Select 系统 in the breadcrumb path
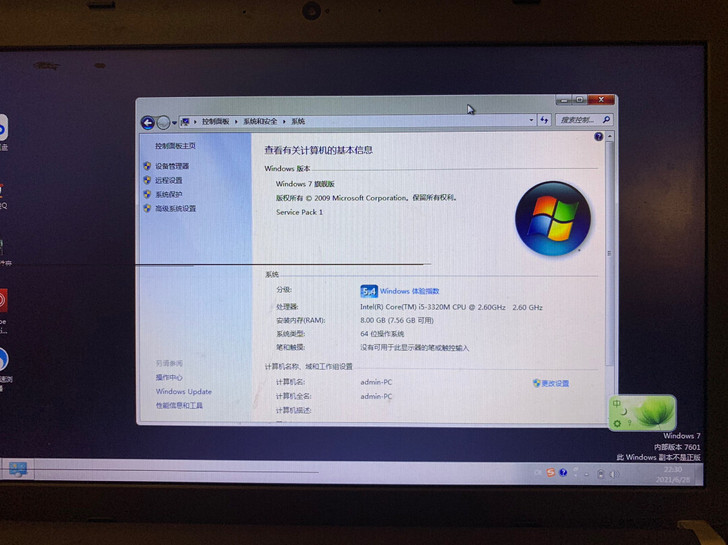Viewport: 728px width, 545px height. click(x=298, y=122)
